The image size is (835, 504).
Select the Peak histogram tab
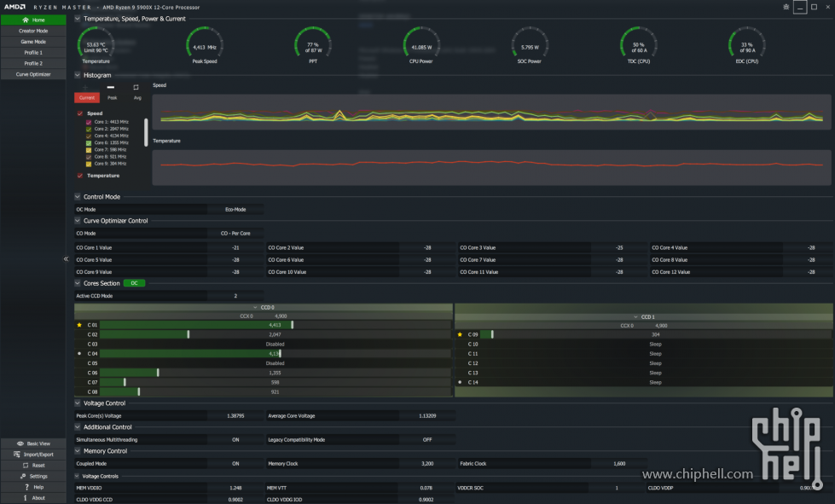tap(112, 98)
